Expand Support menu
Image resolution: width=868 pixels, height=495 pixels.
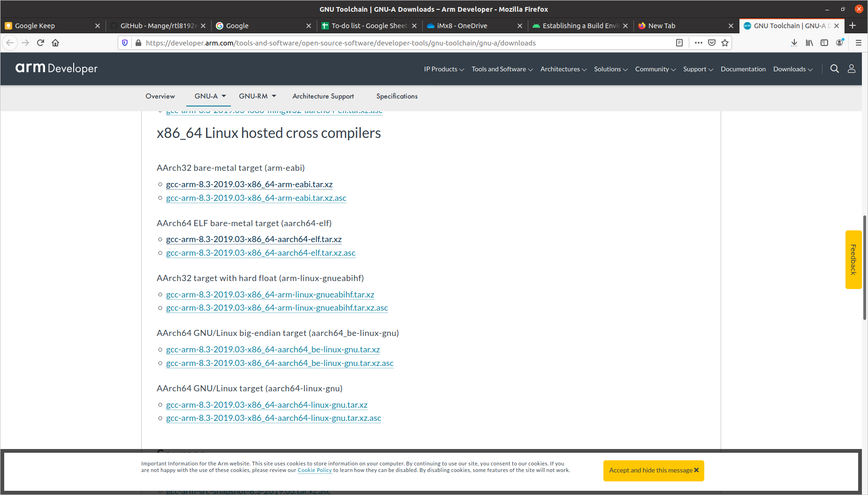[698, 69]
